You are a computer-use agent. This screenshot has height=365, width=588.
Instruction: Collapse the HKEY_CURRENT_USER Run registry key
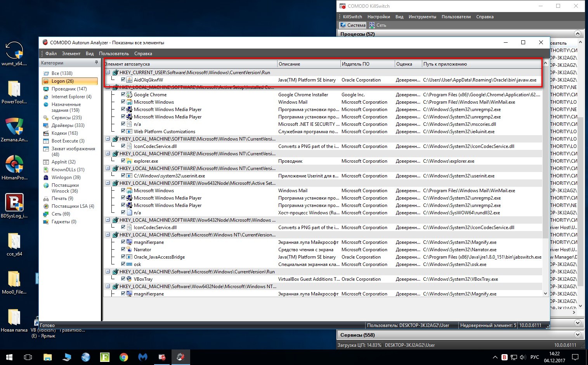tap(108, 72)
